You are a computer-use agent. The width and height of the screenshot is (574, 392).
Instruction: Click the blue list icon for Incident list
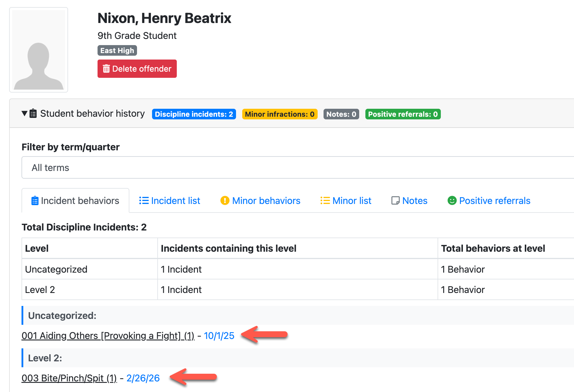pos(144,201)
